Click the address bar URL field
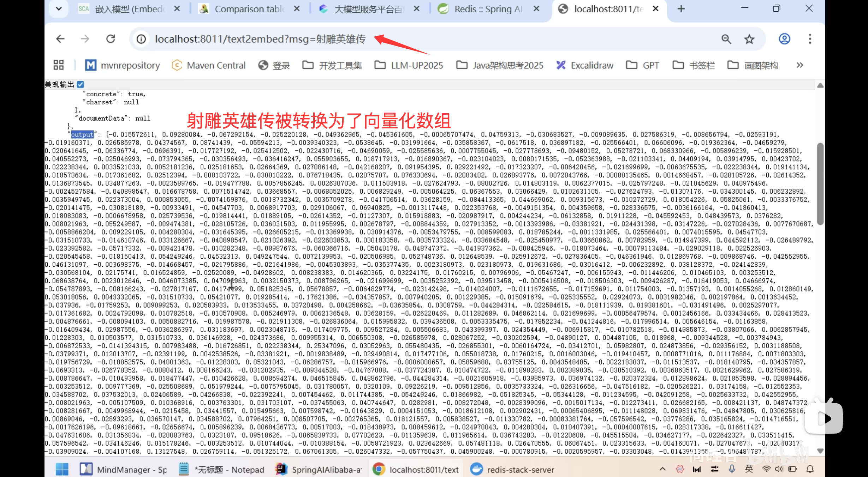 pos(261,39)
